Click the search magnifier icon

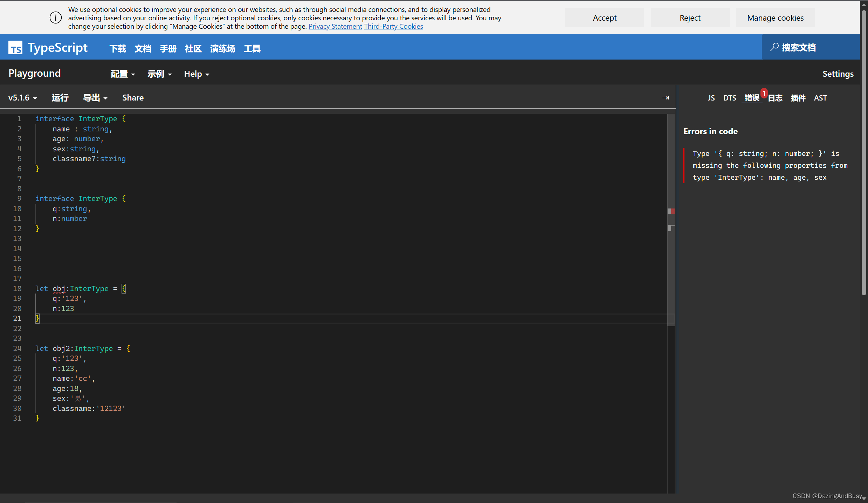(774, 47)
